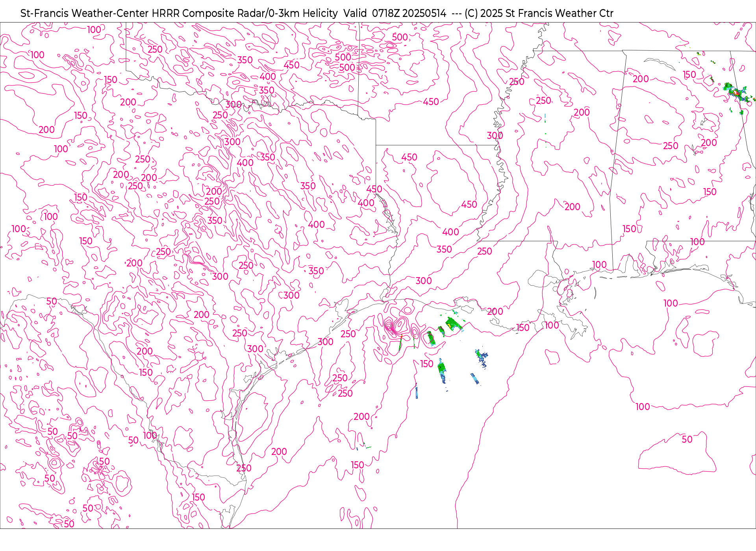Click the "50" label inside the isolated Gulf contour
The height and width of the screenshot is (551, 756).
click(x=687, y=440)
